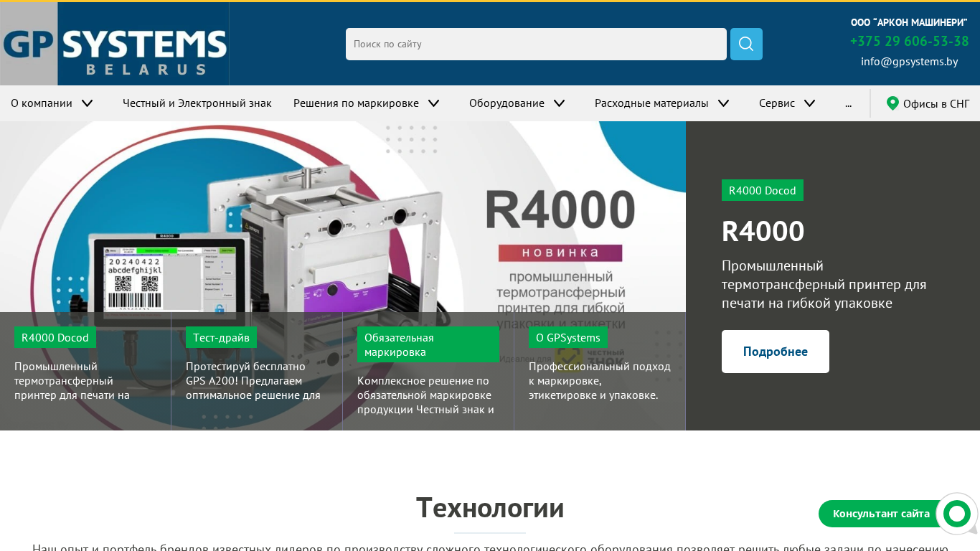980x551 pixels.
Task: Open Честный и Электронный знак menu item
Action: pyautogui.click(x=197, y=103)
